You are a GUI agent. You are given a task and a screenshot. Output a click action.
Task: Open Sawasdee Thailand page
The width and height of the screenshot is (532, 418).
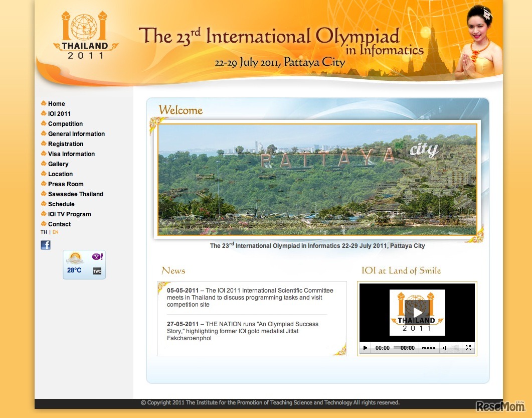pyautogui.click(x=76, y=194)
